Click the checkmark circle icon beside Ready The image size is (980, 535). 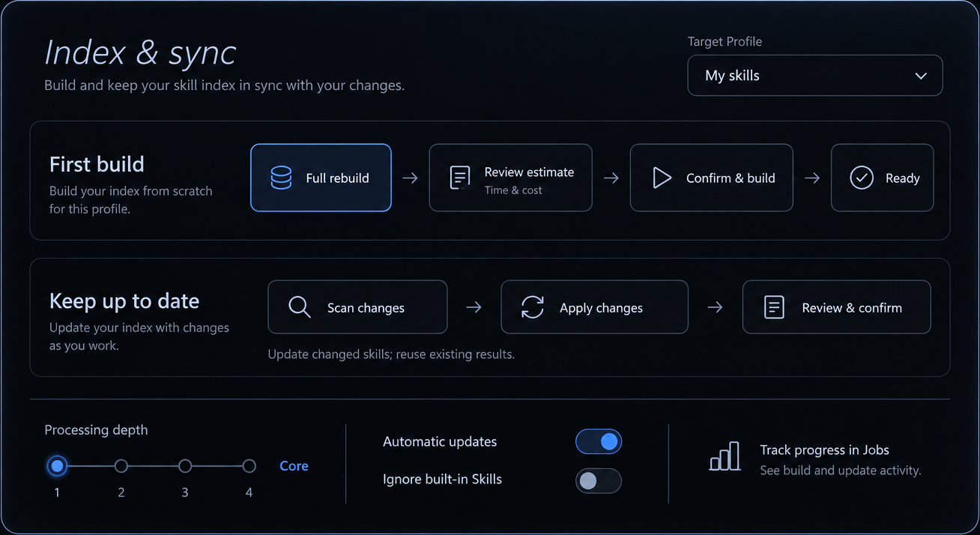pyautogui.click(x=862, y=178)
